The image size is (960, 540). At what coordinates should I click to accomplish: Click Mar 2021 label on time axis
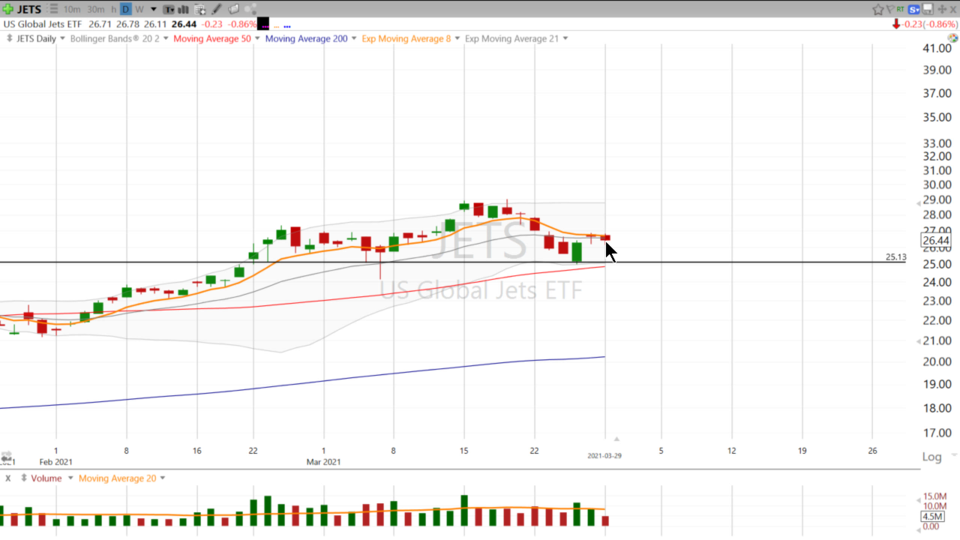point(323,462)
